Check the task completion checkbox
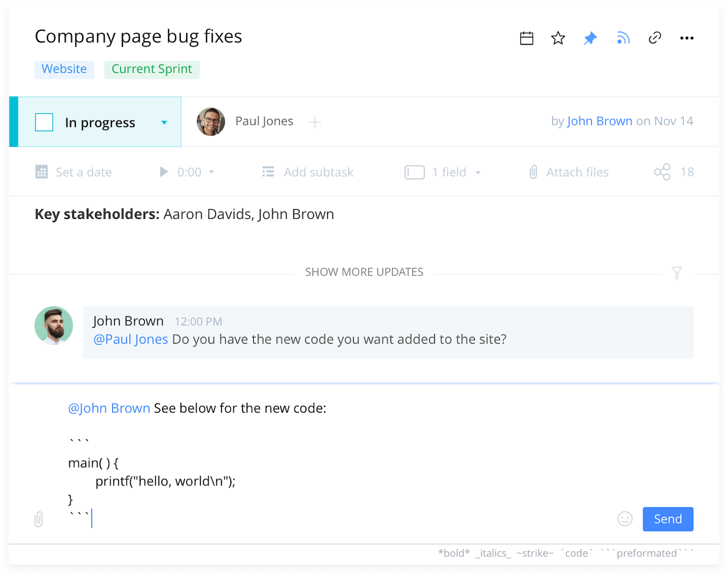Image resolution: width=728 pixels, height=576 pixels. [44, 122]
